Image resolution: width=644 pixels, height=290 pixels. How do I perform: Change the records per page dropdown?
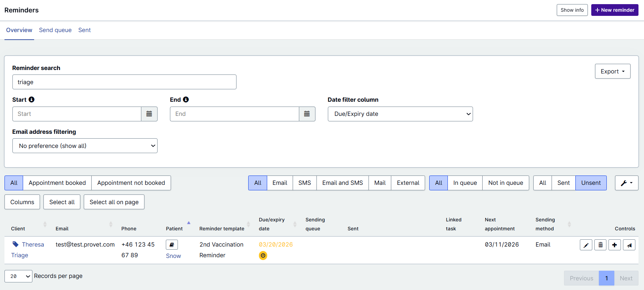[x=18, y=276]
